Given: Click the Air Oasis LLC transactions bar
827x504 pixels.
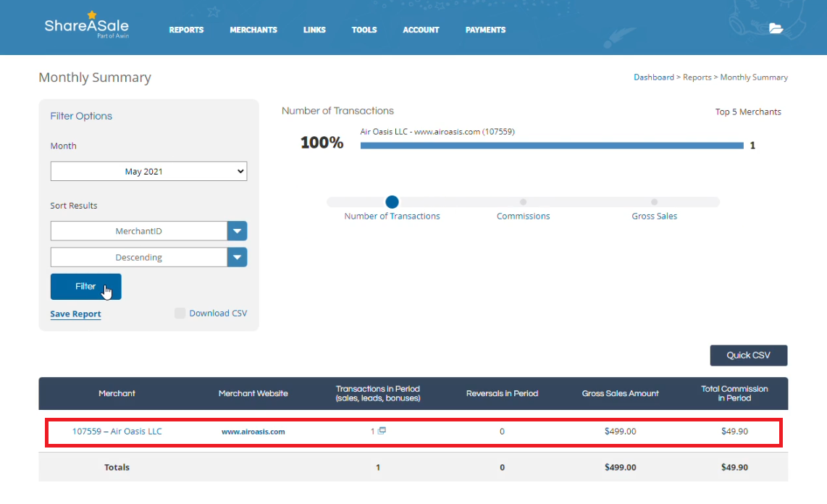Looking at the screenshot, I should 552,146.
